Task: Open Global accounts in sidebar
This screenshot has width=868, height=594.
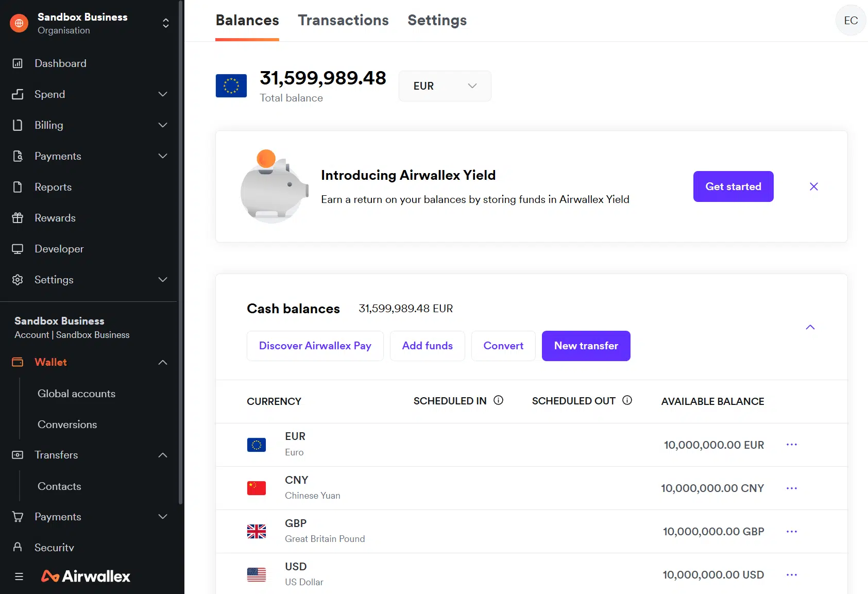Action: tap(76, 394)
